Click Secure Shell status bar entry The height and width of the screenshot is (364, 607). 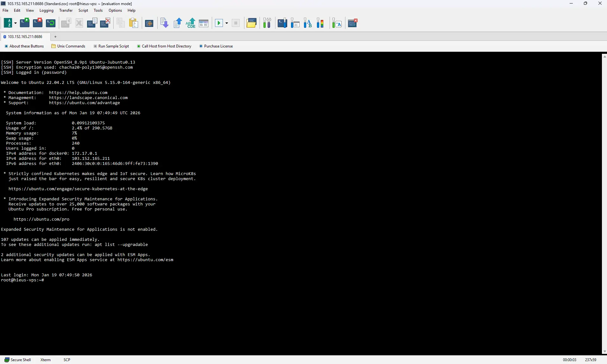point(18,360)
